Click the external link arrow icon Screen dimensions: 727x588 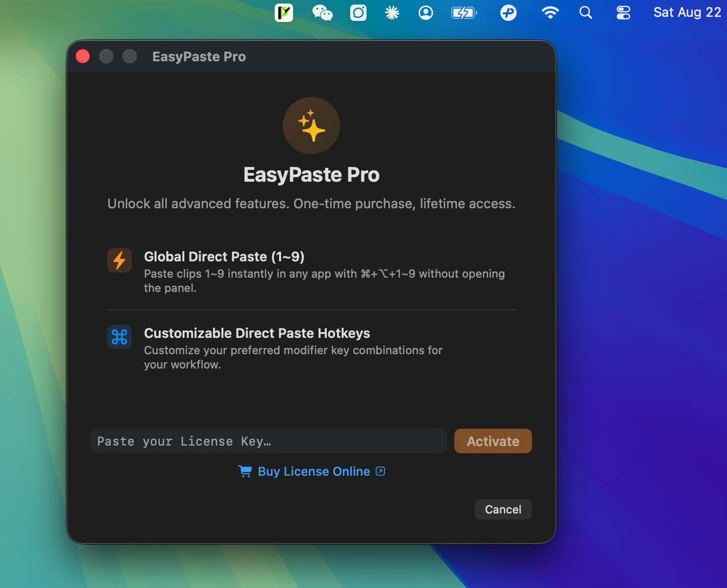coord(380,471)
